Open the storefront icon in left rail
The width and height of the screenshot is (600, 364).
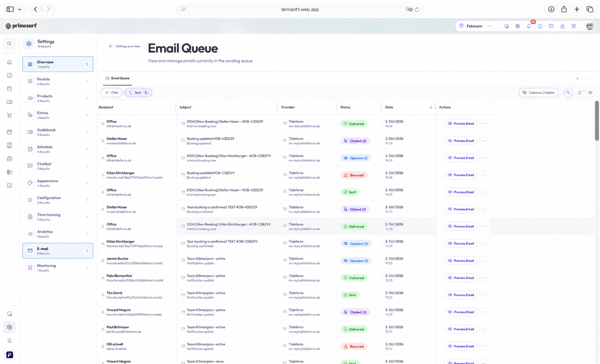tap(9, 132)
